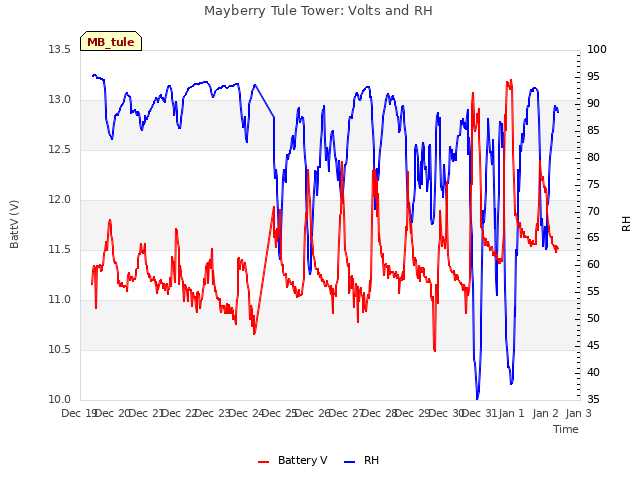Click the 50 right axis tick label
This screenshot has height=480, width=640.
coord(593,318)
